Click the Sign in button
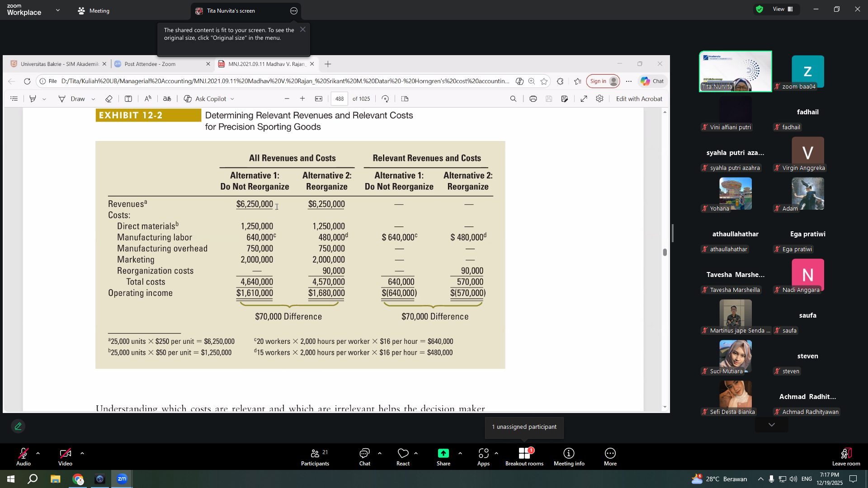Screen dimensions: 868x488 coord(603,81)
